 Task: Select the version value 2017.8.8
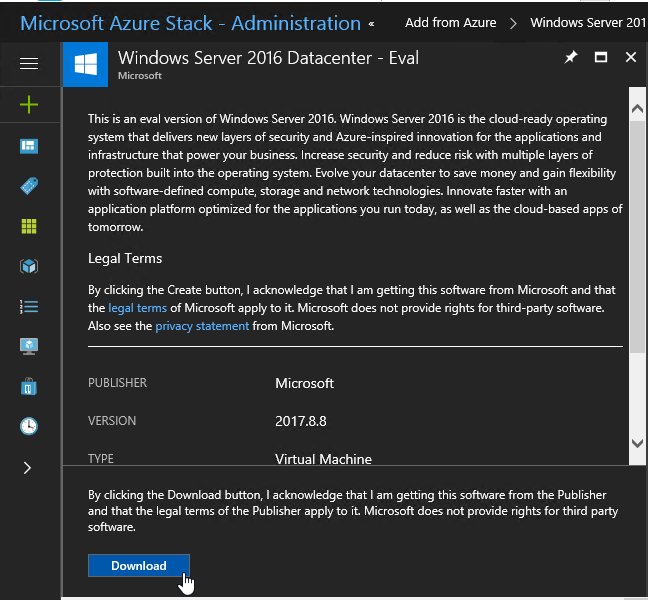pos(301,421)
